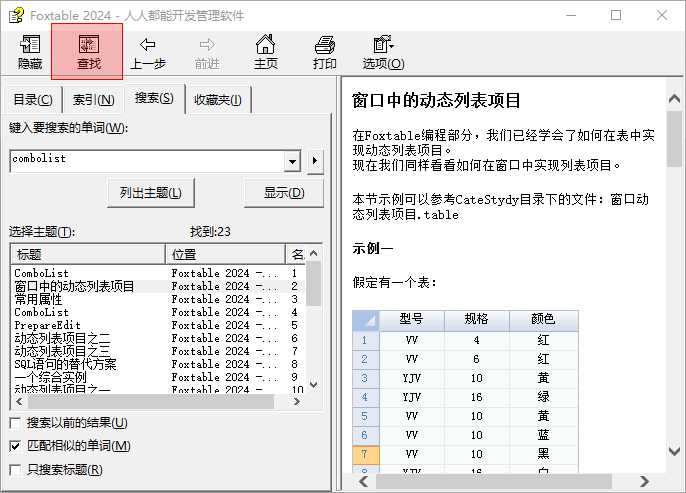This screenshot has height=493, width=686.
Task: Open the 收藏夹(I) tab
Action: click(218, 100)
